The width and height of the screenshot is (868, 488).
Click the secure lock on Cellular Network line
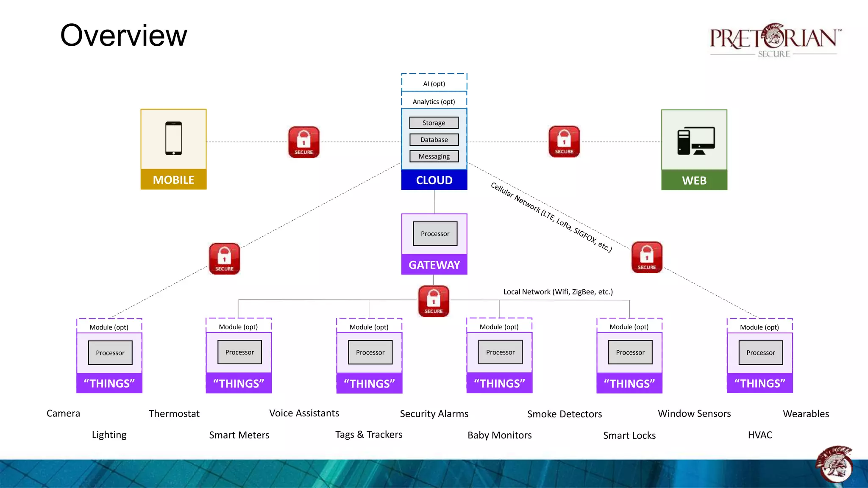tap(646, 257)
